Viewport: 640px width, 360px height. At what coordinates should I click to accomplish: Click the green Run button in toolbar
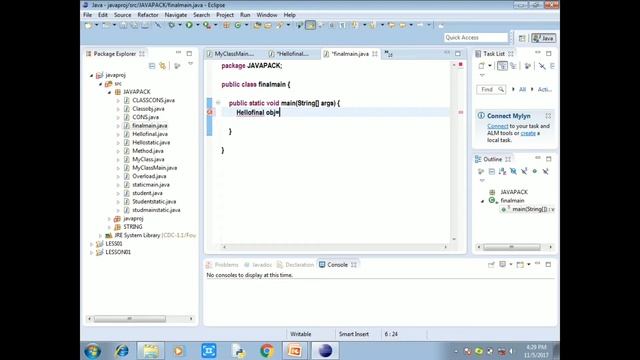click(189, 25)
